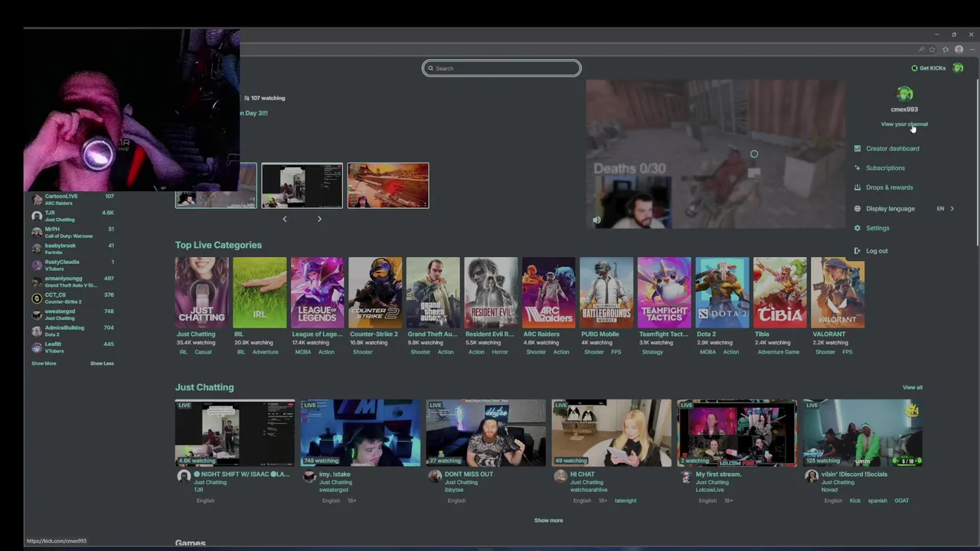980x551 pixels.
Task: Open Leaflit channel in sidebar
Action: click(73, 347)
